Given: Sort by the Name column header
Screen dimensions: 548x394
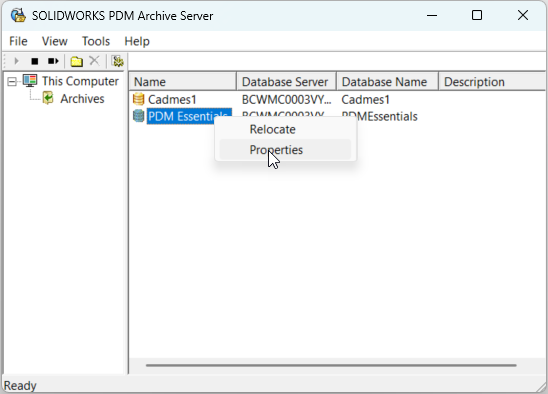Looking at the screenshot, I should click(x=183, y=82).
